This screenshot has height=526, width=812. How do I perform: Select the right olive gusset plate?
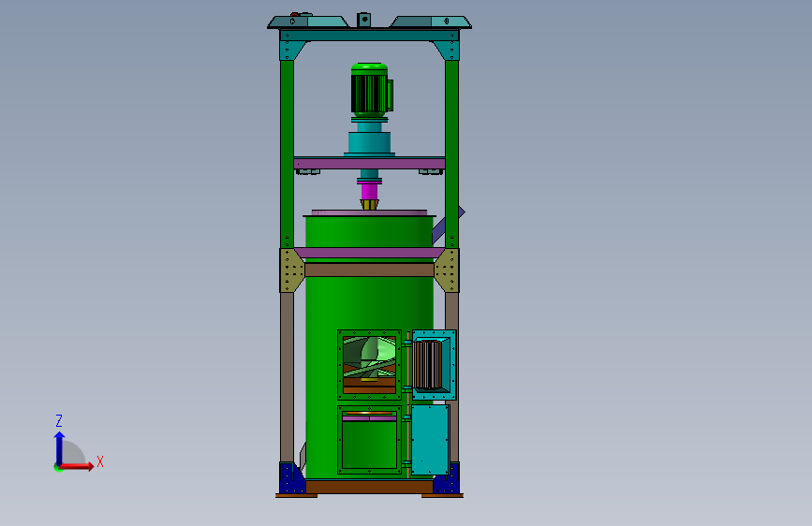coord(447,270)
